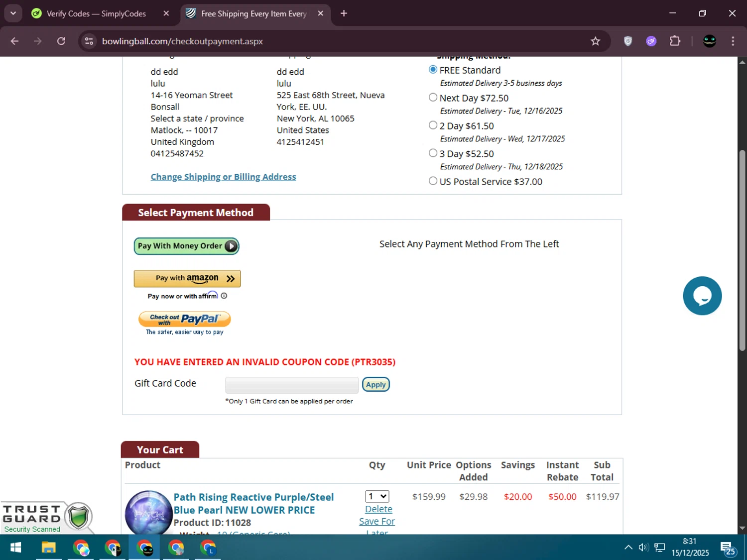Image resolution: width=747 pixels, height=560 pixels.
Task: View the Path Rising ball thumbnail
Action: [148, 513]
